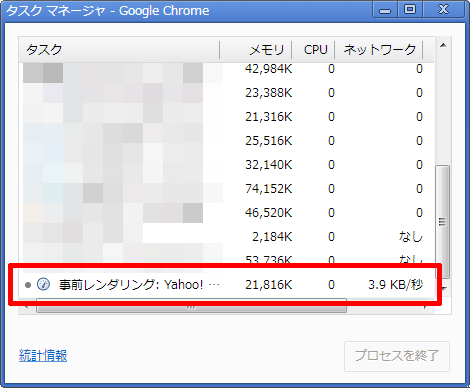Image resolution: width=470 pixels, height=388 pixels.
Task: Select the 事前レンダリング: Yahoo! task row
Action: (227, 285)
